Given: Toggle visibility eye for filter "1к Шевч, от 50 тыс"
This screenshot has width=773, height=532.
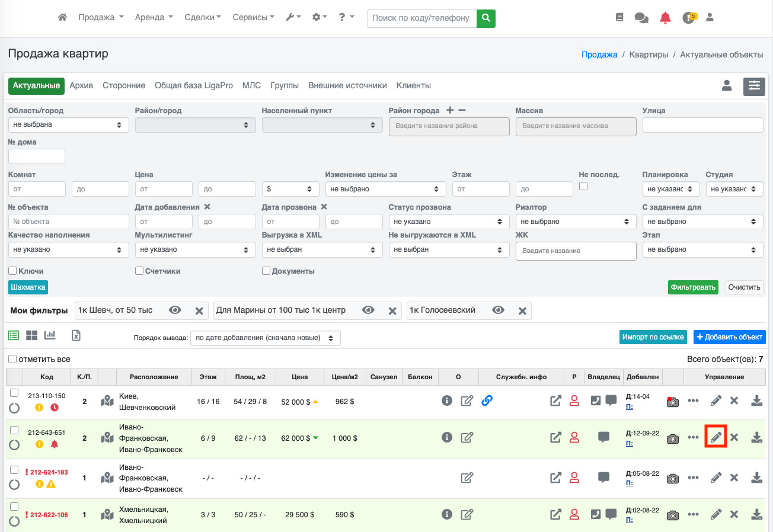Looking at the screenshot, I should point(174,310).
